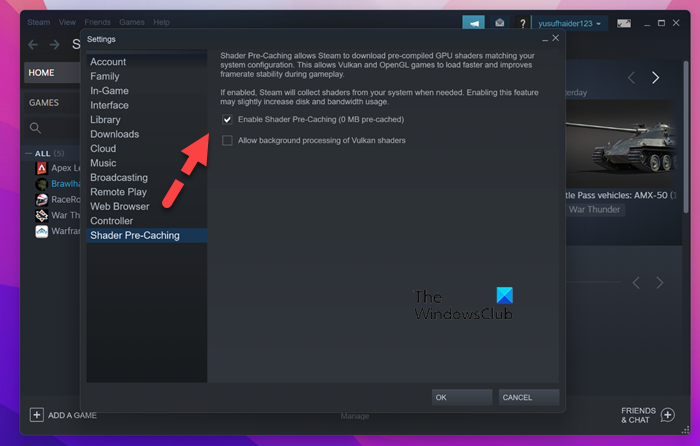Viewport: 700px width, 446px height.
Task: Open the View menu
Action: pyautogui.click(x=67, y=22)
